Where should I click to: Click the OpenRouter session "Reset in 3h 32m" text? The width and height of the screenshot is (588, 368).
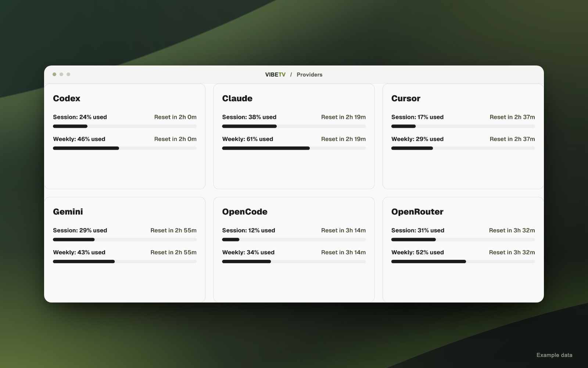[x=512, y=230]
